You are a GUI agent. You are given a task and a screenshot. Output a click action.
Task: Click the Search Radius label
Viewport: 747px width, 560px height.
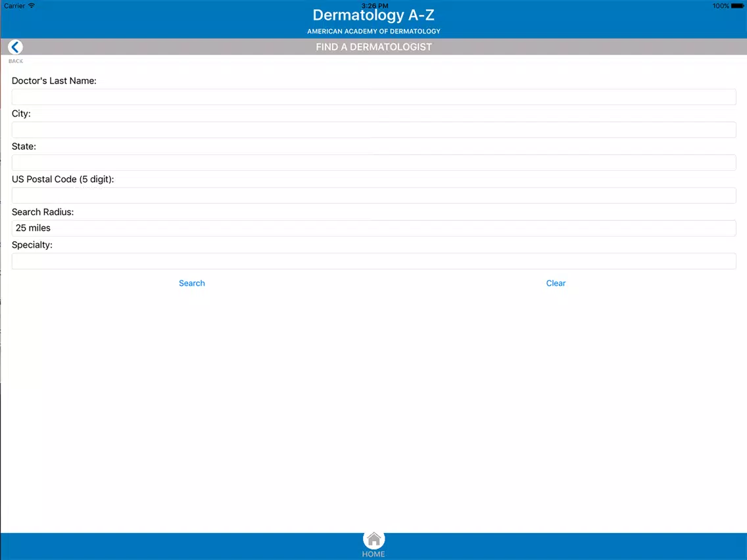pos(43,212)
